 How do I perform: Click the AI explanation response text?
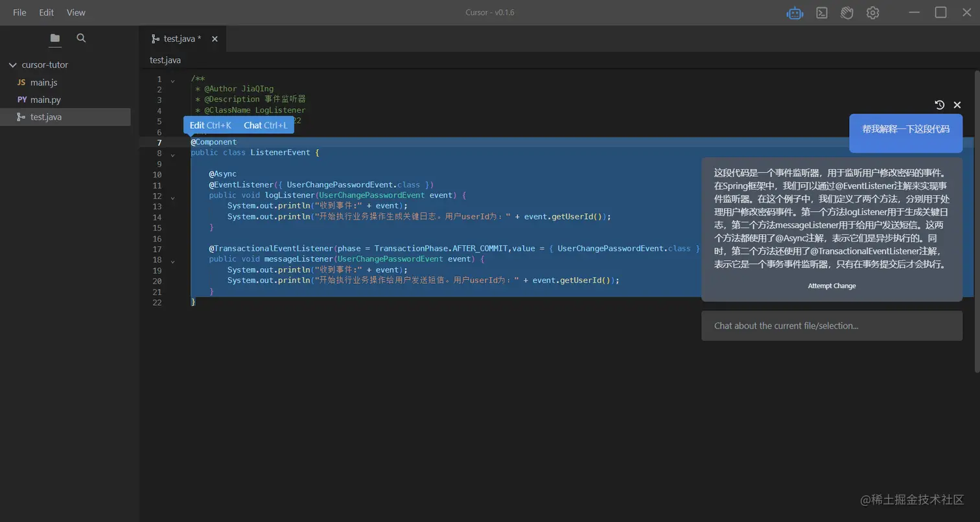pyautogui.click(x=832, y=218)
